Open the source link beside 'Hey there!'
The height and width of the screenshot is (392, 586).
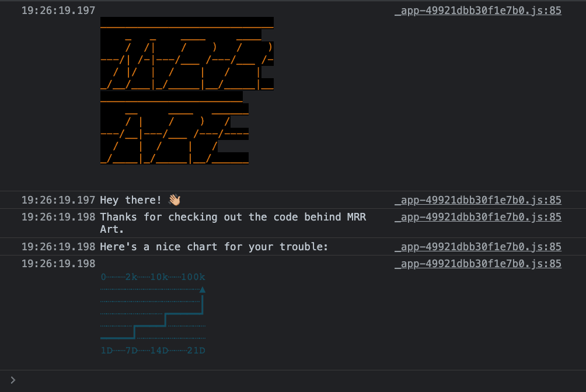tap(478, 199)
